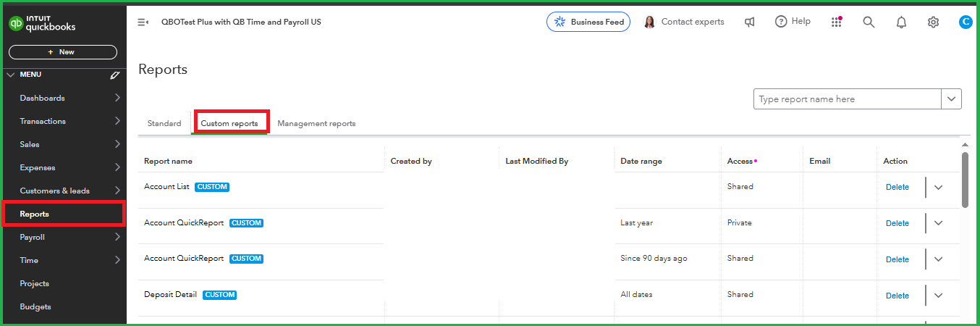Open Budgets in the menu

35,306
